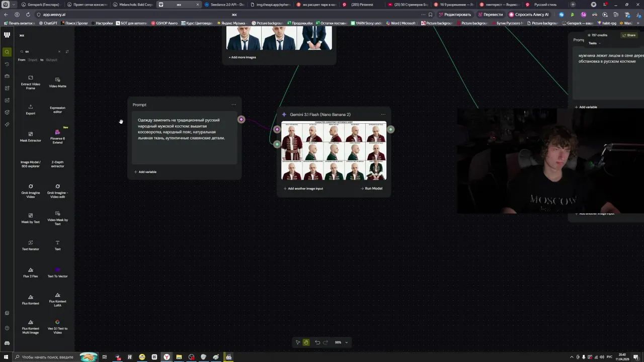Image resolution: width=644 pixels, height=362 pixels.
Task: Open the video models sidebar icon
Action: click(7, 100)
